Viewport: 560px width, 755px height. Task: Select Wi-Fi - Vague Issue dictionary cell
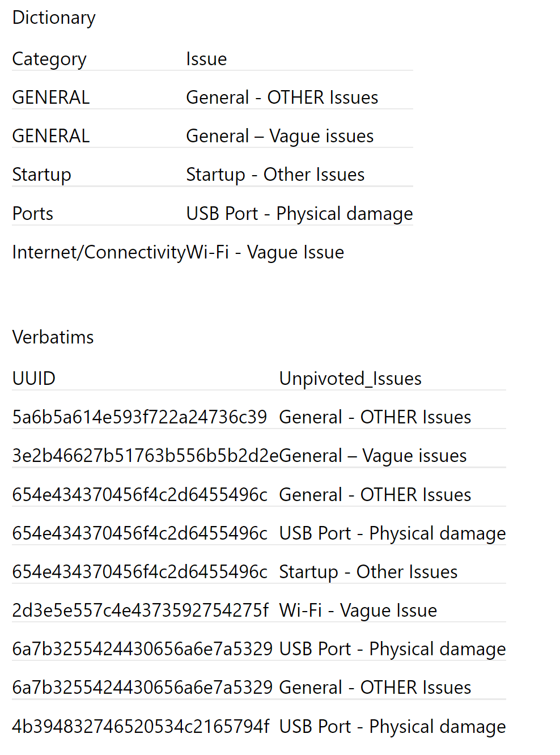[265, 252]
